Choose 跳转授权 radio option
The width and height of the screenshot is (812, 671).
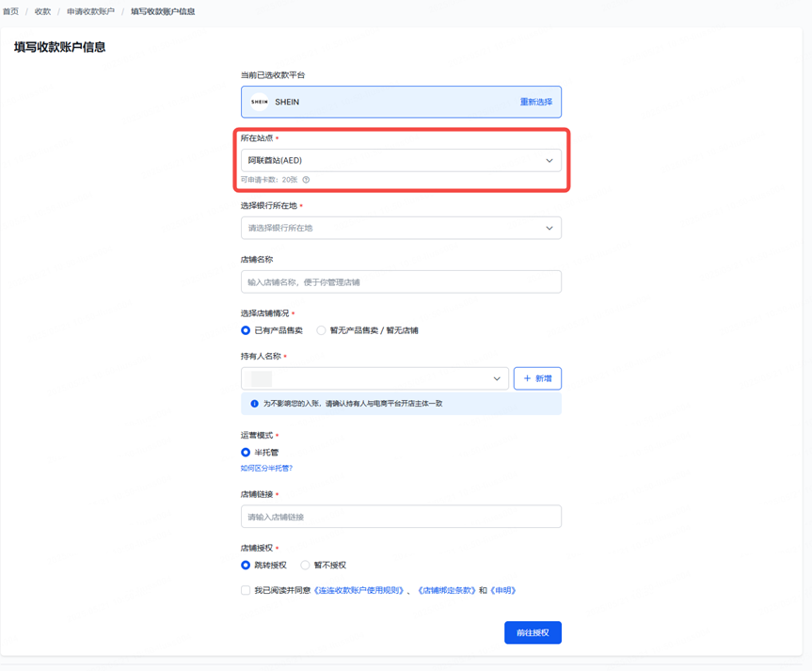pos(246,566)
